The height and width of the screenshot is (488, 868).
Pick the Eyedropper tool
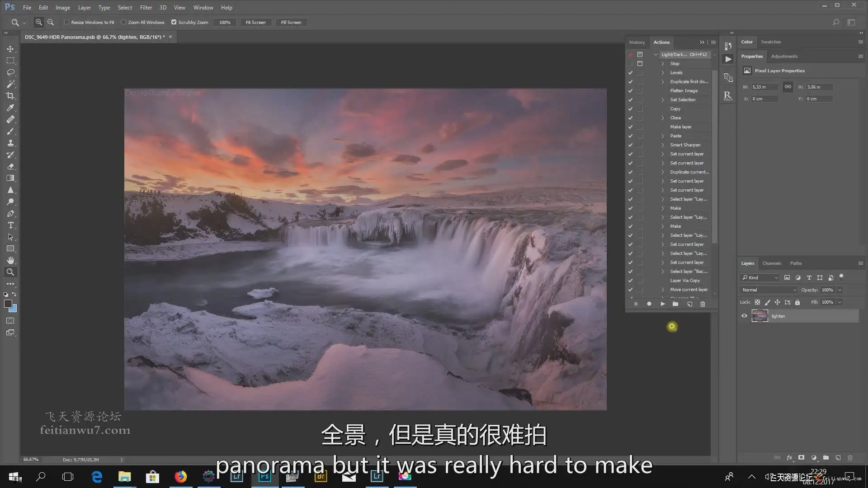[10, 108]
